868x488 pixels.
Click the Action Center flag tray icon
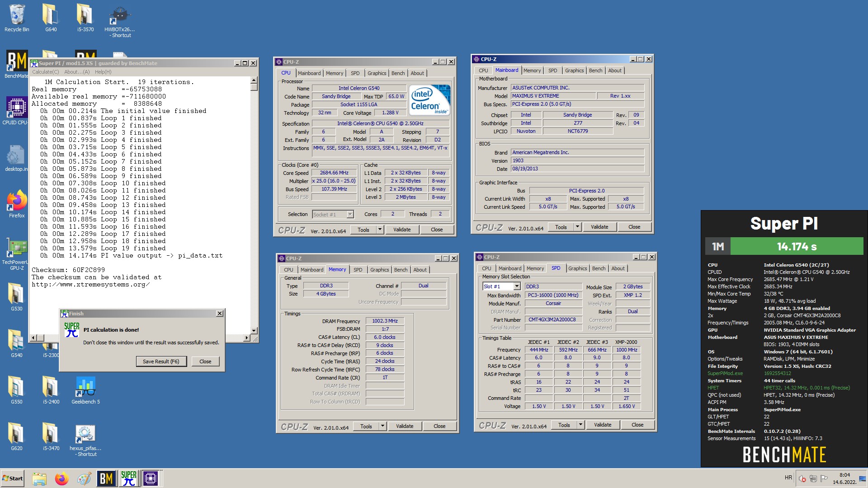point(824,479)
